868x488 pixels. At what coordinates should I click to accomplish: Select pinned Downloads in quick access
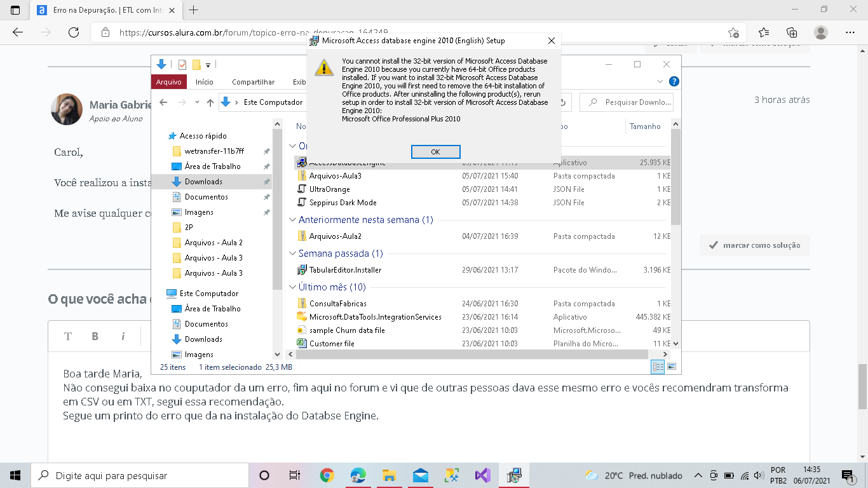[203, 182]
